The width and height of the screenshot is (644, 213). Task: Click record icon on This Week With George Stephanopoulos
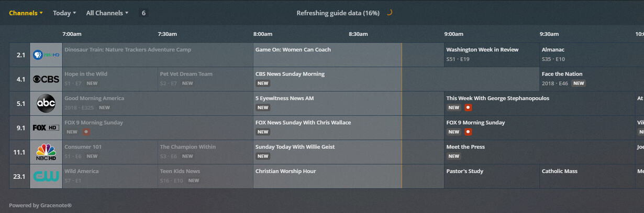[468, 108]
